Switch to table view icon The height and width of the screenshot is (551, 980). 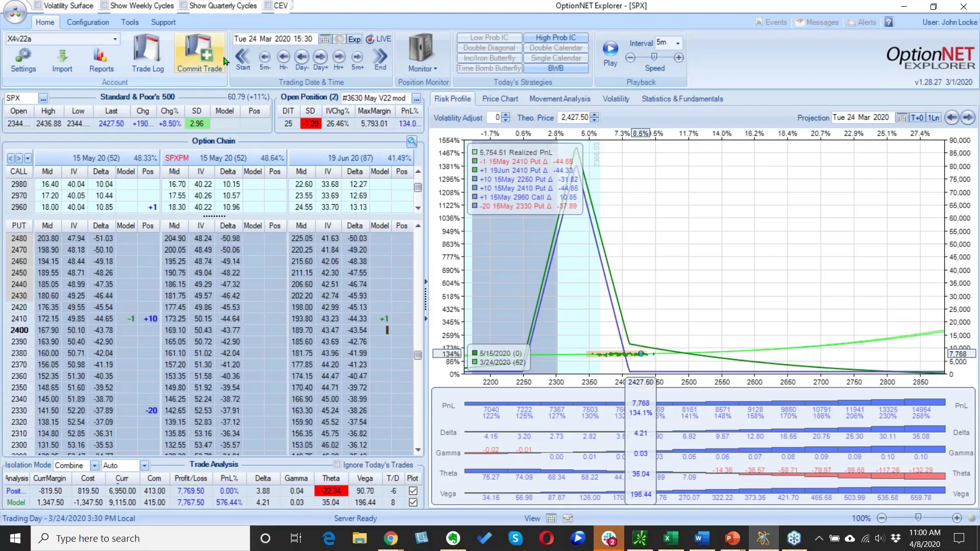551,518
